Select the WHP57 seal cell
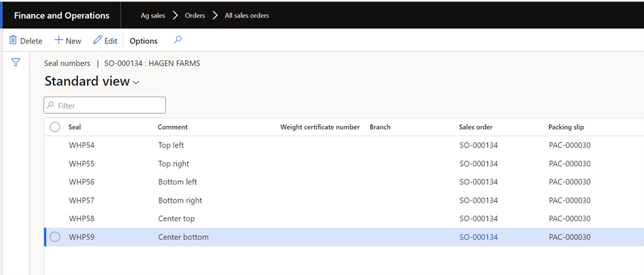The width and height of the screenshot is (644, 275). (82, 201)
